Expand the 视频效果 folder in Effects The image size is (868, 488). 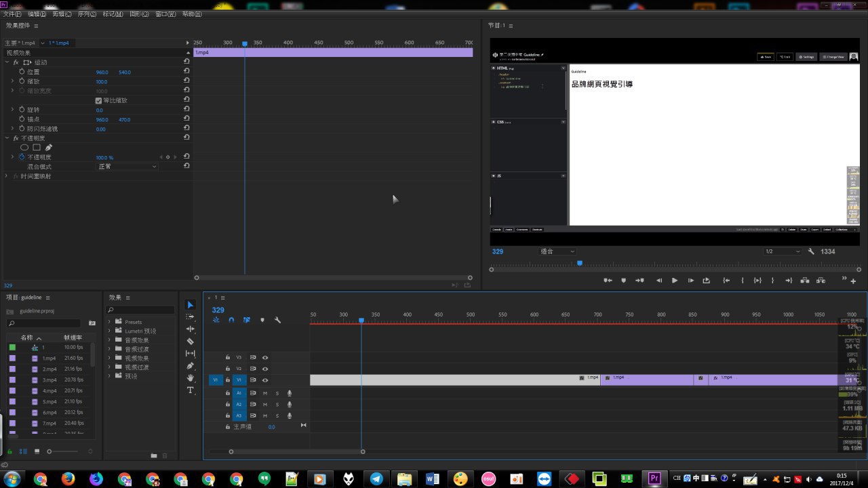click(109, 358)
